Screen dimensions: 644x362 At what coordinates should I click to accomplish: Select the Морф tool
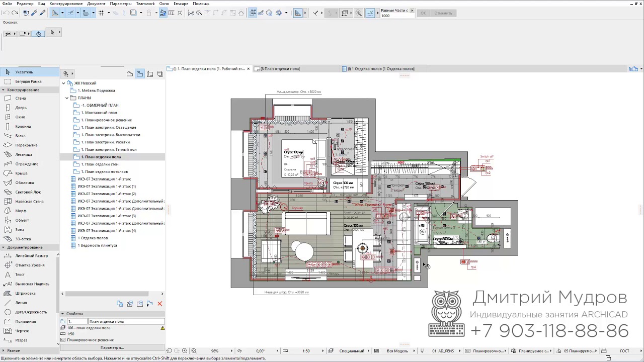click(x=29, y=211)
